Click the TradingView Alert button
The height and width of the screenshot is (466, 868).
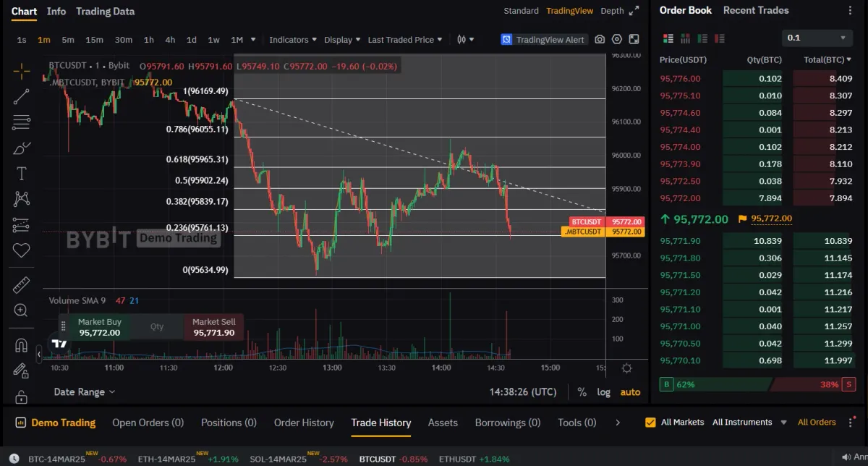point(544,40)
